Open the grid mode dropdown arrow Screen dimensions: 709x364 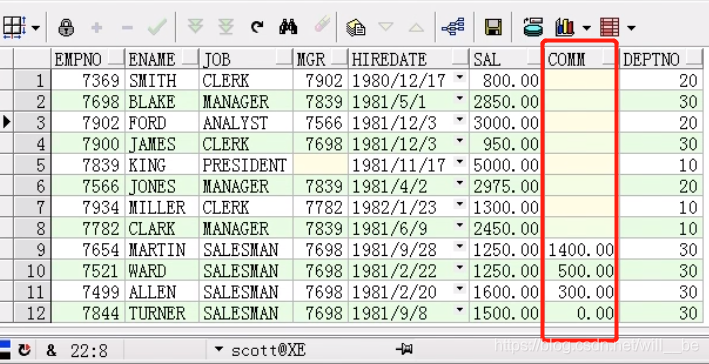[35, 28]
